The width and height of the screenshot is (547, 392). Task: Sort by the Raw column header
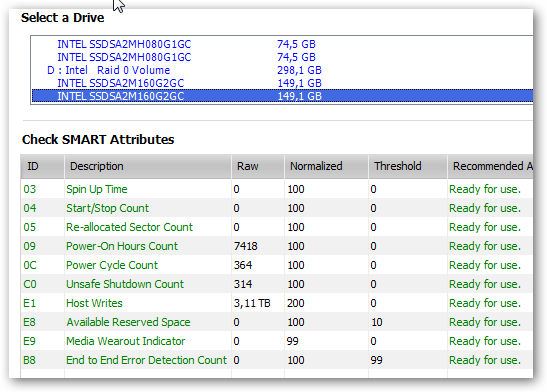pyautogui.click(x=258, y=166)
